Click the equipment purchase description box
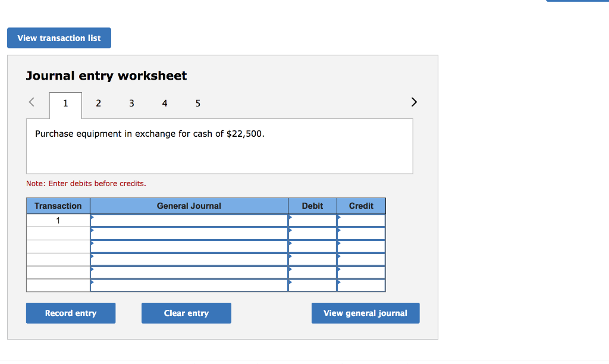Screen dimensions: 609x364 click(219, 146)
